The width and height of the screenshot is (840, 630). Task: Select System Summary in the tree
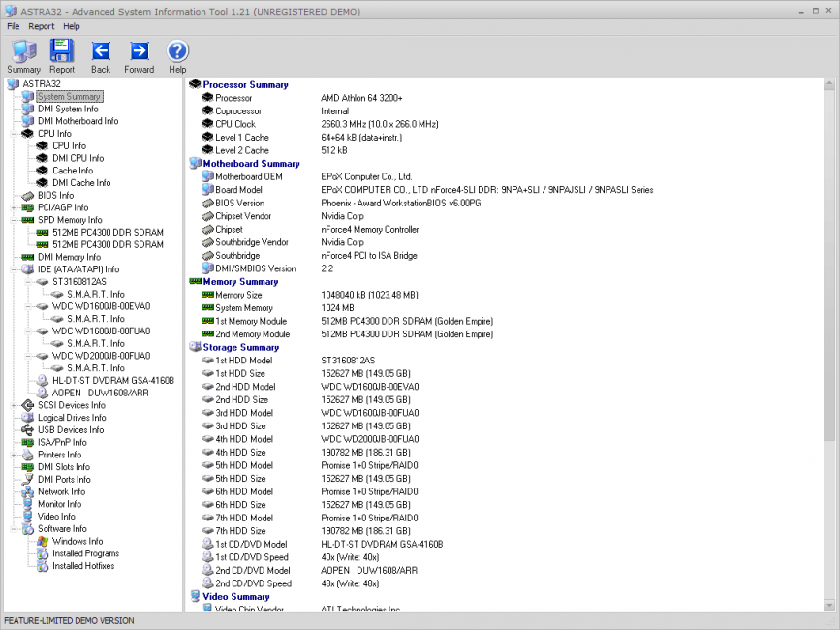tap(69, 96)
